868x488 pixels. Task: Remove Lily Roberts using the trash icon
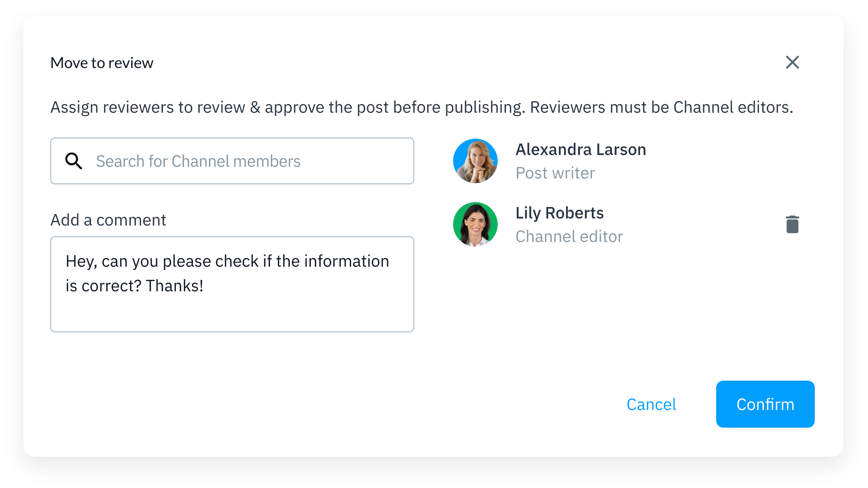click(792, 224)
